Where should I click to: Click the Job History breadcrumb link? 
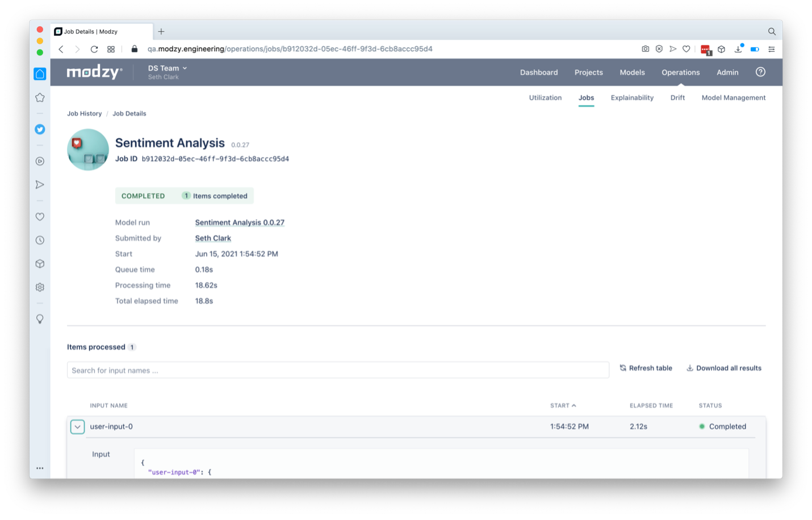(x=84, y=114)
